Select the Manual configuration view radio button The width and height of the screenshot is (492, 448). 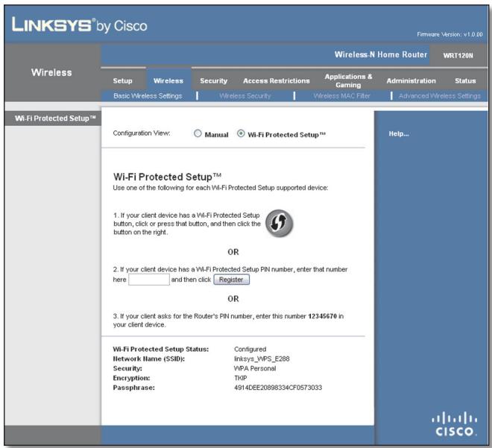[198, 133]
